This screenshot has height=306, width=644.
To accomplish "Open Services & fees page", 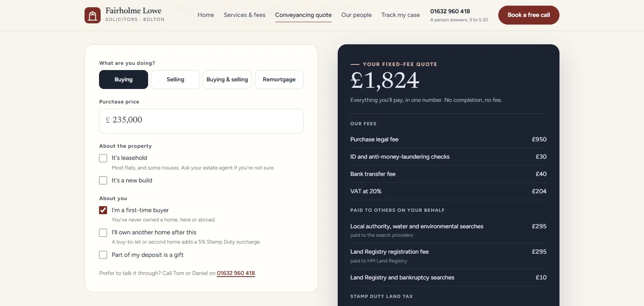I will pos(245,15).
